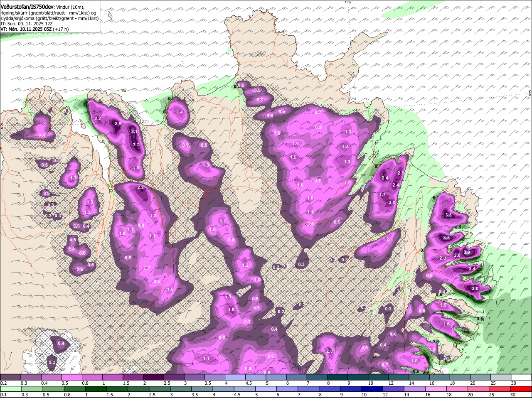Click the 12 label in the lower legend scale
Image resolution: width=532 pixels, height=398 pixels.
tap(385, 395)
